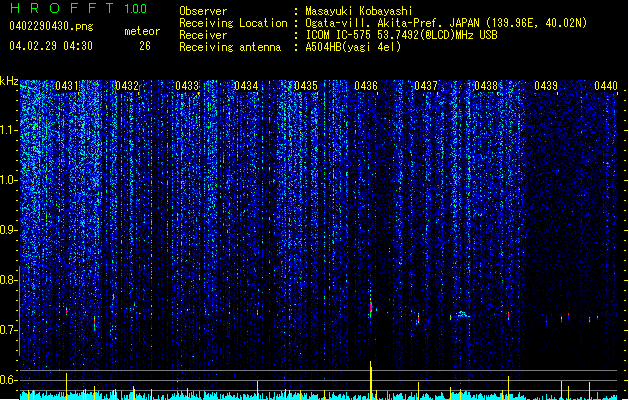
Task: Click the HROFFT 1.0.0 title text
Action: (78, 8)
